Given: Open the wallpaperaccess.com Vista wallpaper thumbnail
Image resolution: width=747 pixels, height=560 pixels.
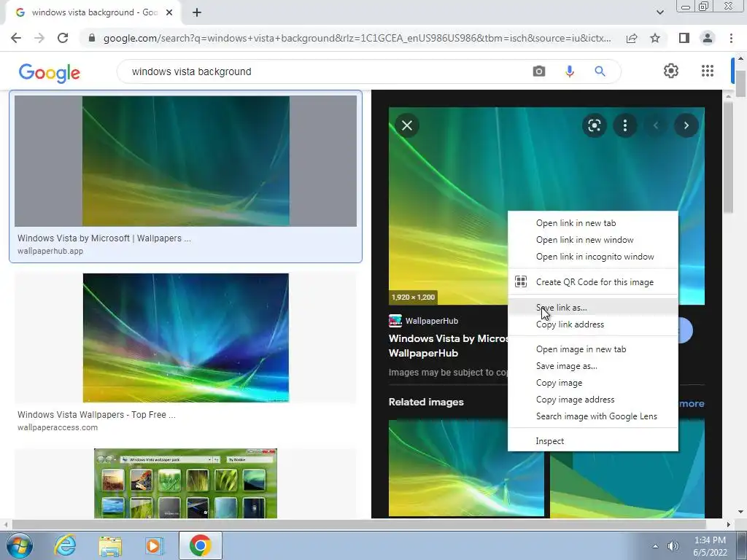Looking at the screenshot, I should [x=186, y=338].
